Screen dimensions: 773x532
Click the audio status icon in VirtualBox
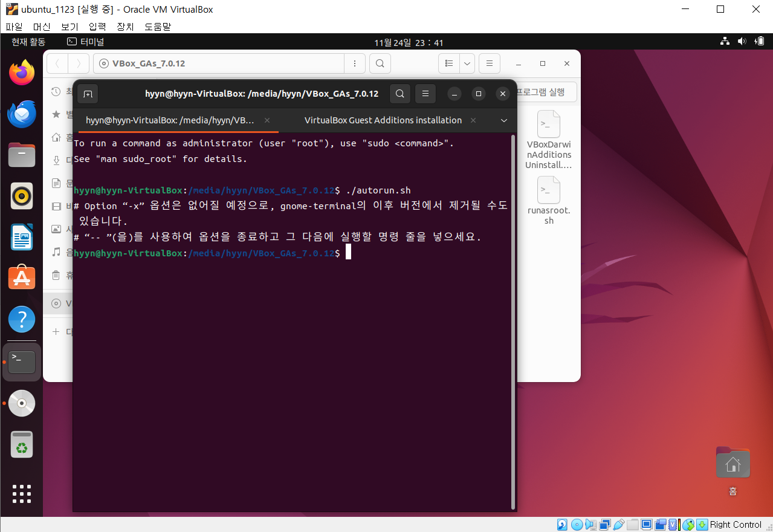pyautogui.click(x=590, y=525)
